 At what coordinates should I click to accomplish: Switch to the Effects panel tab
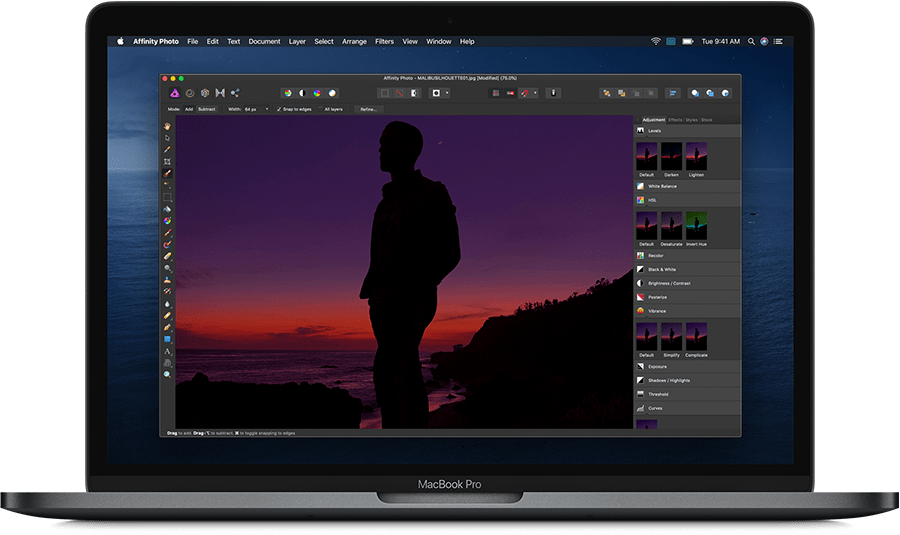pyautogui.click(x=675, y=120)
